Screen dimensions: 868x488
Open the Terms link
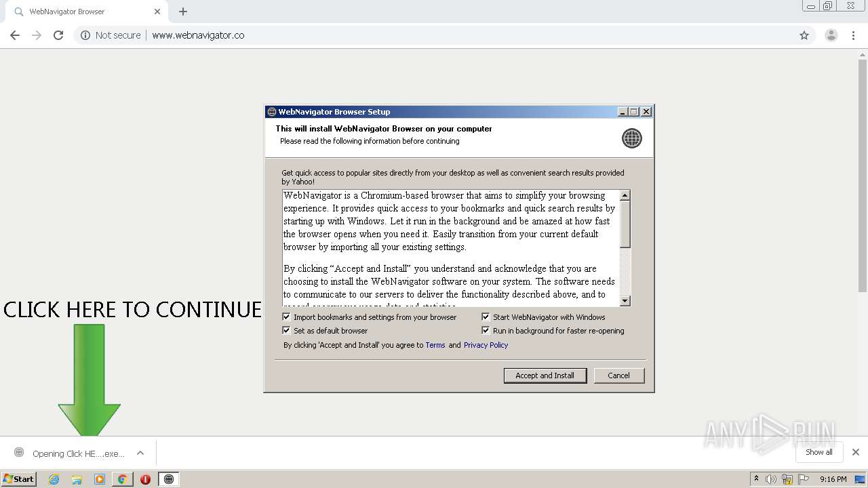[435, 345]
